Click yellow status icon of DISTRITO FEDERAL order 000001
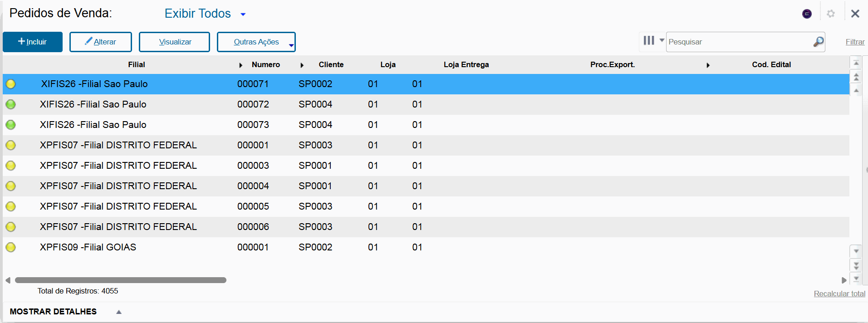Screen dimensions: 868x323 pos(11,145)
